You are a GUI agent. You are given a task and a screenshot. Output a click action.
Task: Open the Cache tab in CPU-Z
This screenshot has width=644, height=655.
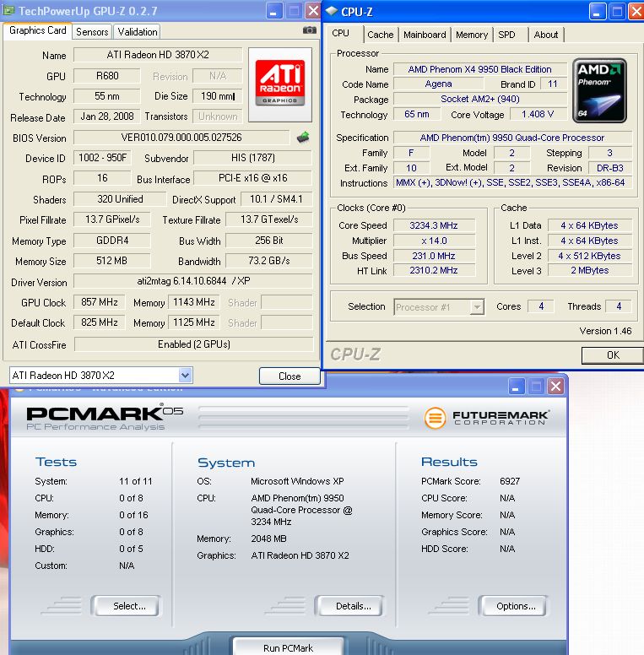click(x=381, y=35)
